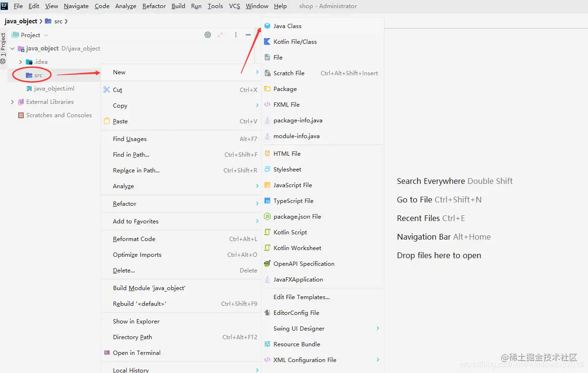Click the JavaScript File icon
The image size is (588, 373).
coord(267,185)
